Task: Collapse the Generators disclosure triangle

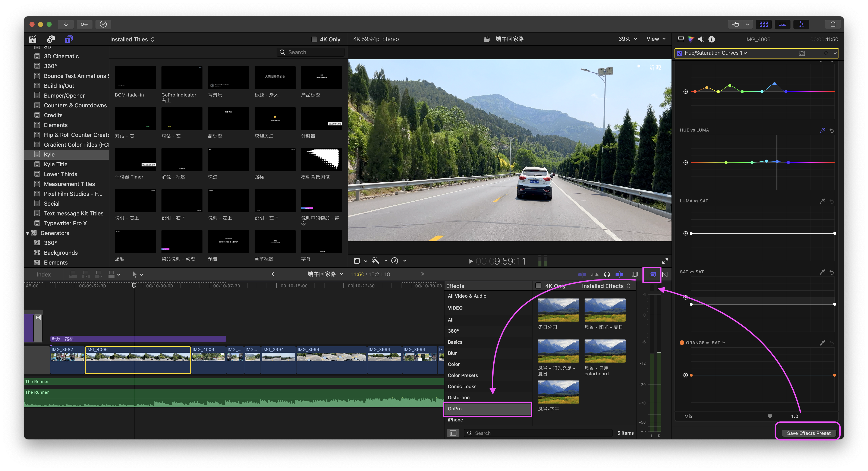Action: point(28,233)
